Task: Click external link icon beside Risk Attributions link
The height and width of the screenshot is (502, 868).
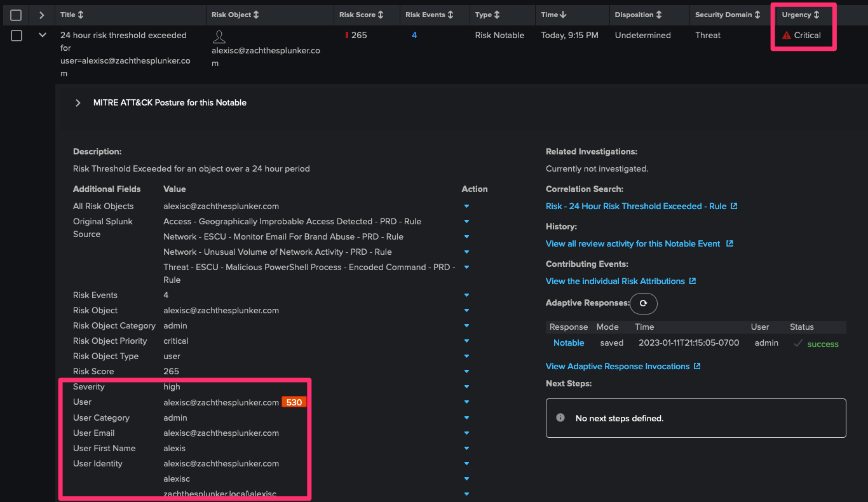Action: [x=693, y=282]
